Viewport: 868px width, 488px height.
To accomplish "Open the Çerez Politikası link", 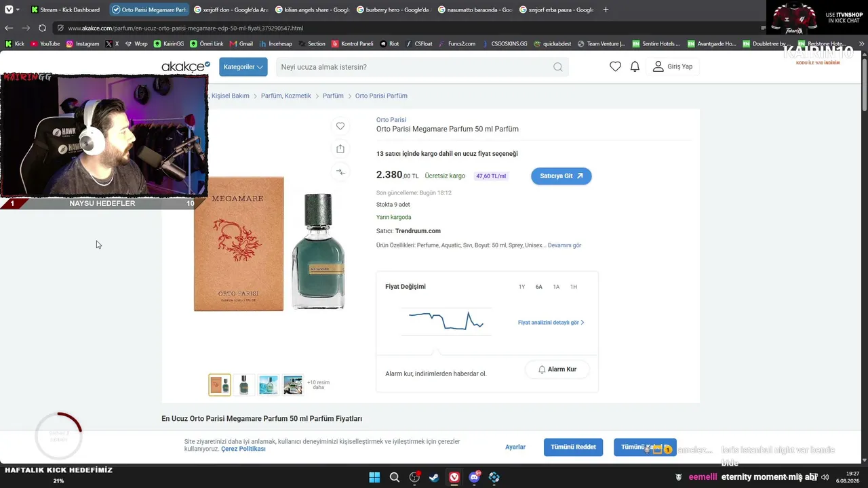I will click(x=243, y=449).
